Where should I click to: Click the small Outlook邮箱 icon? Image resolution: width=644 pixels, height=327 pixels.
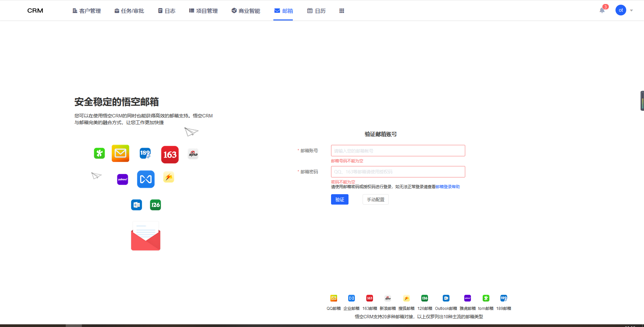click(446, 298)
